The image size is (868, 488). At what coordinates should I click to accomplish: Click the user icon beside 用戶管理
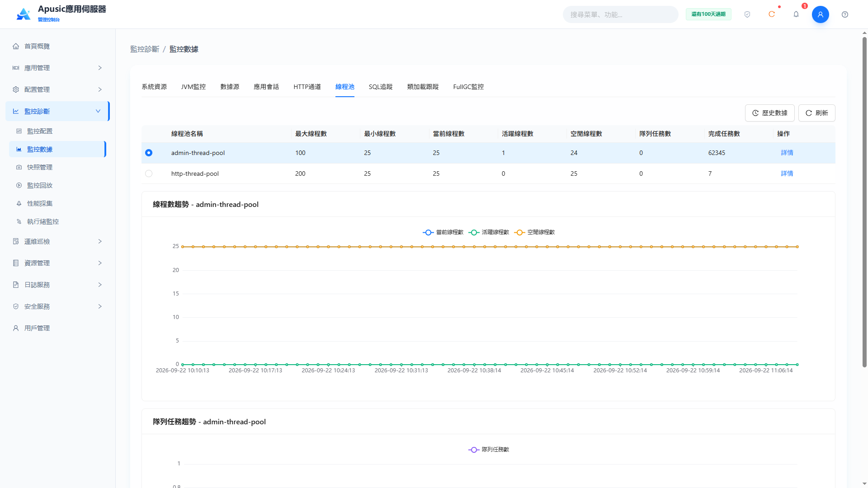[x=16, y=328]
